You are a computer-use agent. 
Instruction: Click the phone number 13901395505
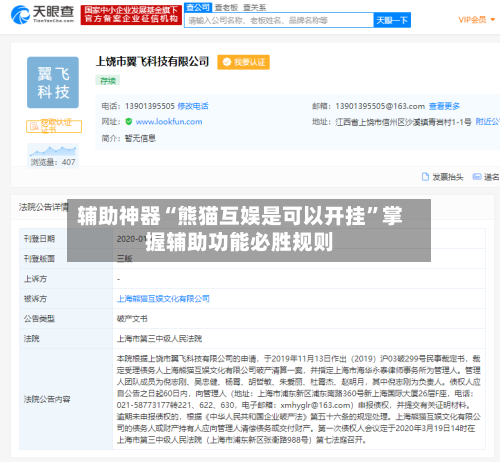point(150,106)
